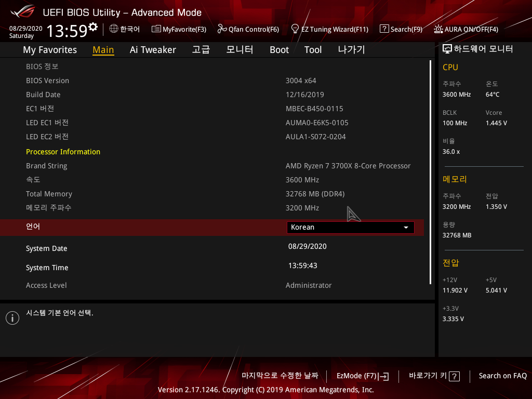Open MyFavorite(F3) list icon
Image resolution: width=532 pixels, height=399 pixels.
point(156,29)
